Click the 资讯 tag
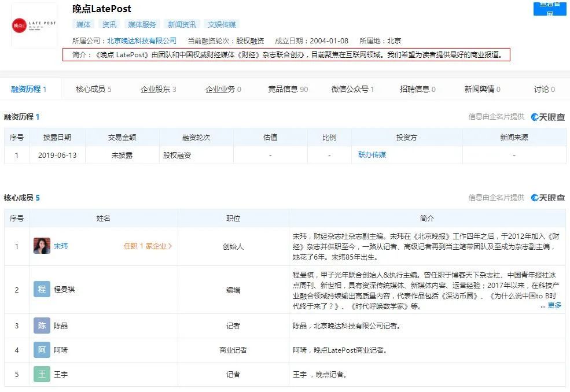This screenshot has height=392, width=570. pyautogui.click(x=109, y=24)
